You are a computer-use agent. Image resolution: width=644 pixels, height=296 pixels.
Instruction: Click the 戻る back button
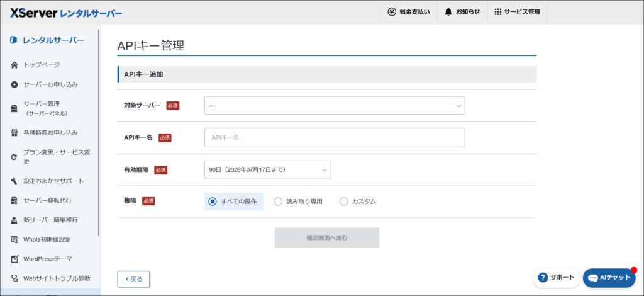[133, 279]
